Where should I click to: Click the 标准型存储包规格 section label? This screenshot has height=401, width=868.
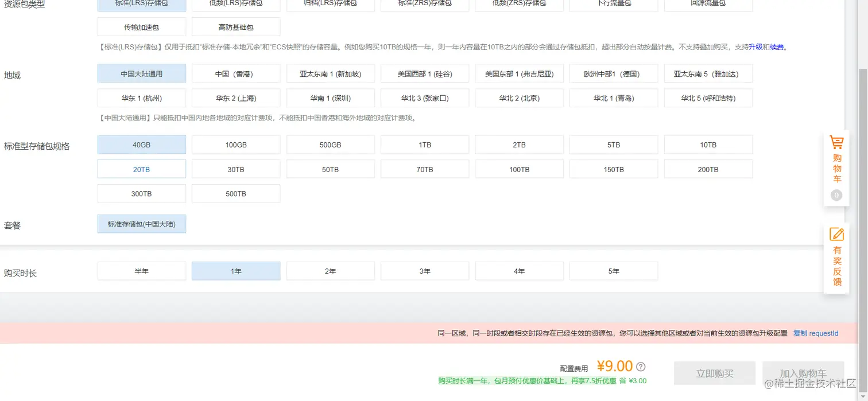point(37,146)
